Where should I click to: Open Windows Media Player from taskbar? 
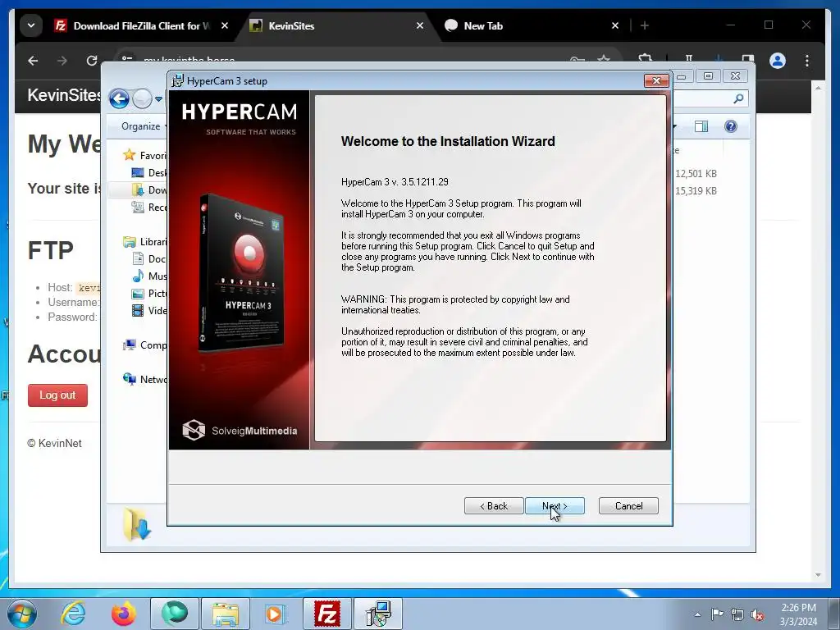[276, 614]
